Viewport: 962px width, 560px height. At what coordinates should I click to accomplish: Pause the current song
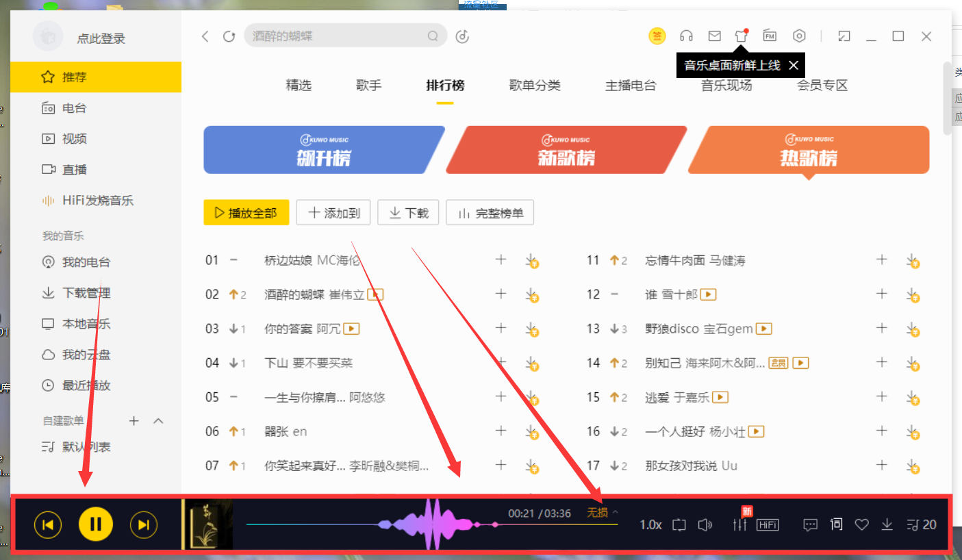[96, 525]
